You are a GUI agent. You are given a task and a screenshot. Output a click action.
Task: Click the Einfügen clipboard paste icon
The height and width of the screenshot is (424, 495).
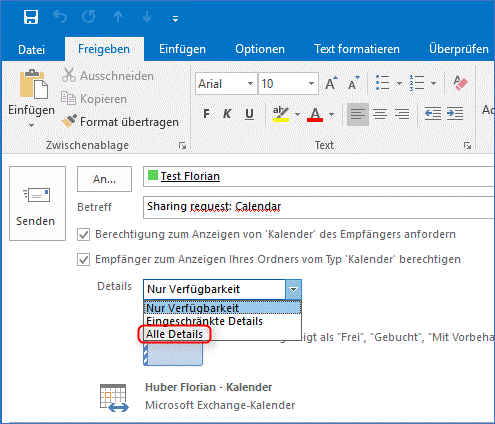[x=33, y=84]
